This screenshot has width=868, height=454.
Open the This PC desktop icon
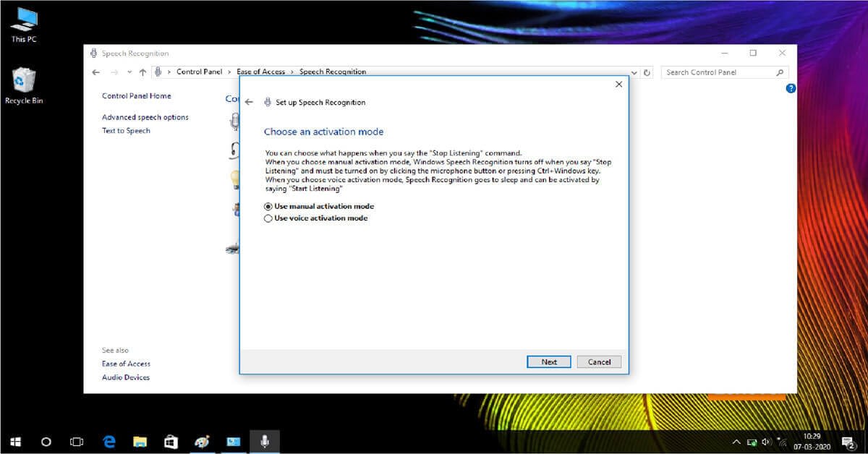(24, 25)
